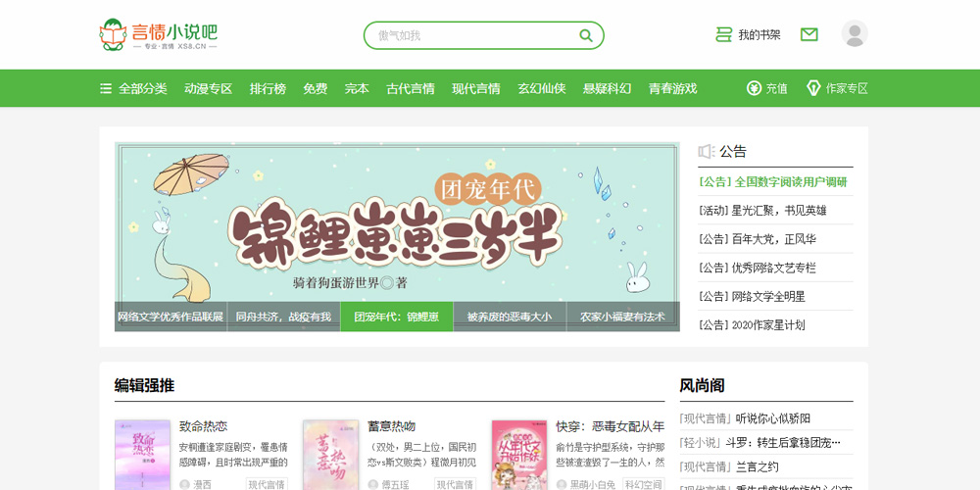Image resolution: width=980 pixels, height=490 pixels.
Task: Click the 言情小说吧 site logo
Action: tap(158, 34)
